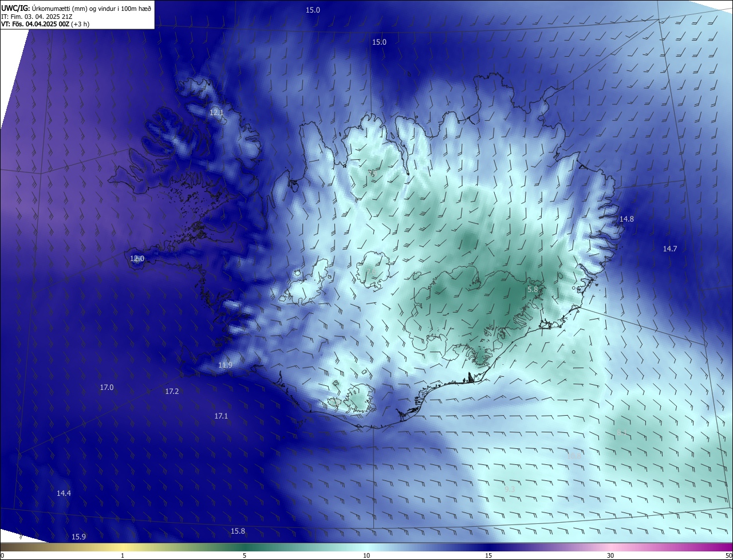Click the 50 tick label on the colour scale
Image resolution: width=733 pixels, height=560 pixels.
click(x=728, y=556)
